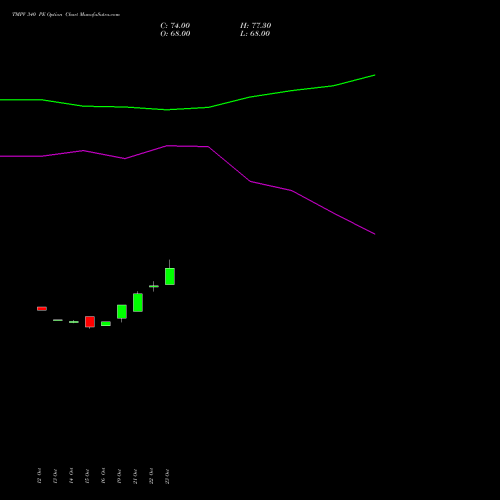
Task: Click the closing price C: 74.00 text
Action: (175, 26)
